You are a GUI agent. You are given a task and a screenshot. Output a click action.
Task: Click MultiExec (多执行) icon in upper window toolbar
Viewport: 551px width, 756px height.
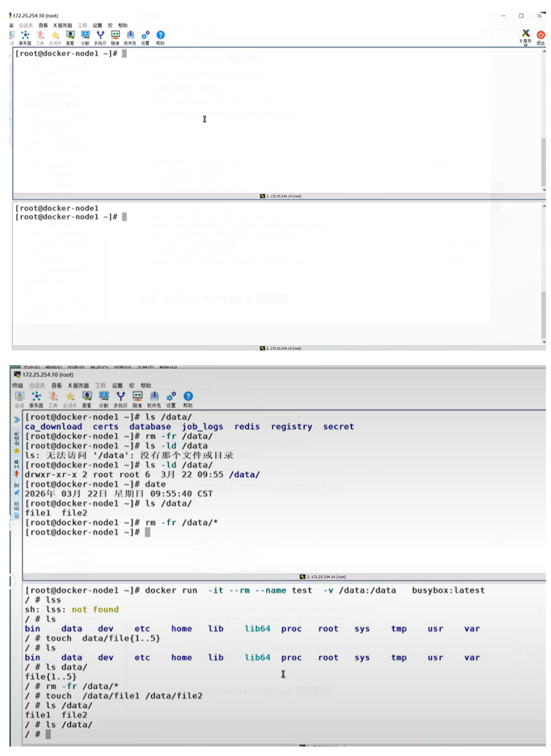tap(100, 37)
